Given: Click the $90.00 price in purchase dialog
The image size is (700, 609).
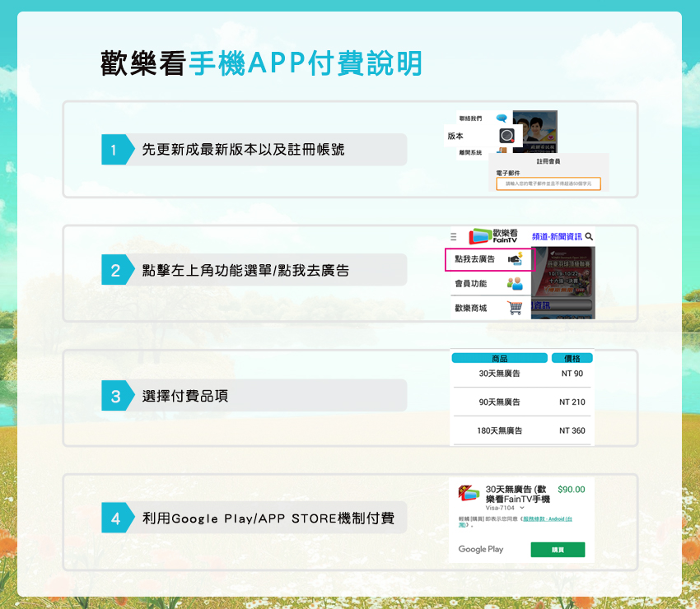Looking at the screenshot, I should point(571,490).
